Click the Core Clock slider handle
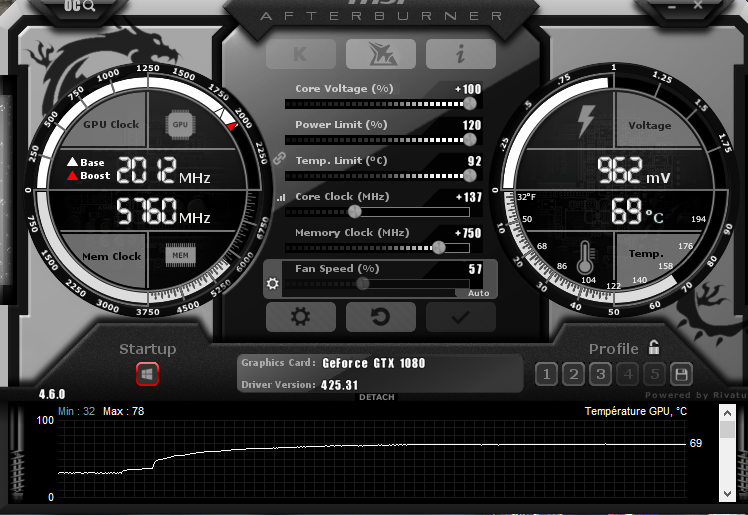The image size is (748, 515). click(354, 211)
